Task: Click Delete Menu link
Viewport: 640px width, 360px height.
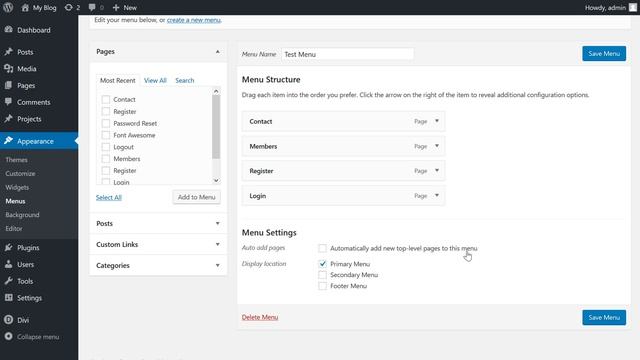Action: pos(260,317)
